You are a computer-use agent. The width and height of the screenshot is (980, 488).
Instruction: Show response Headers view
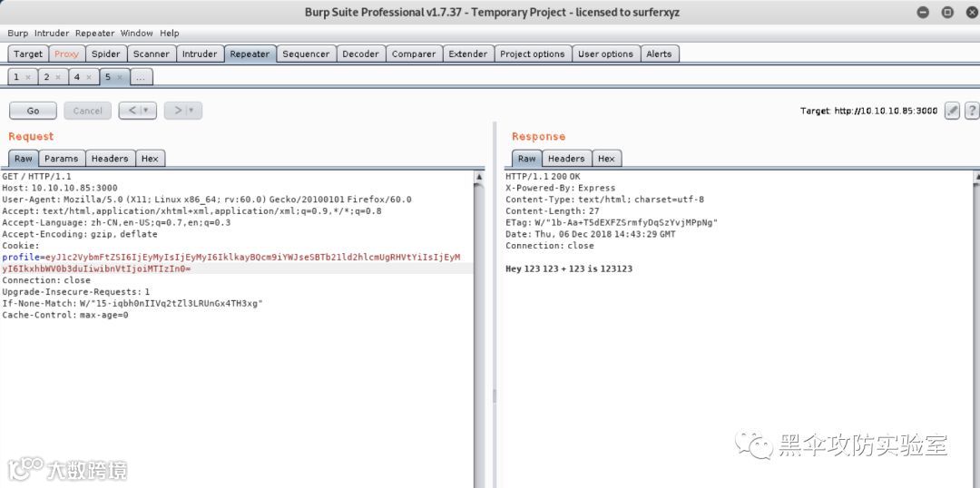click(566, 158)
